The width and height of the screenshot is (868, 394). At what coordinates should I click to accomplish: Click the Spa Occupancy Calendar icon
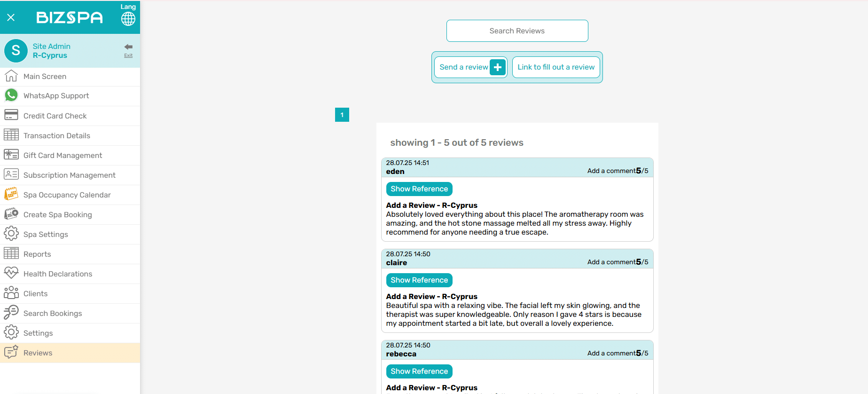(11, 194)
